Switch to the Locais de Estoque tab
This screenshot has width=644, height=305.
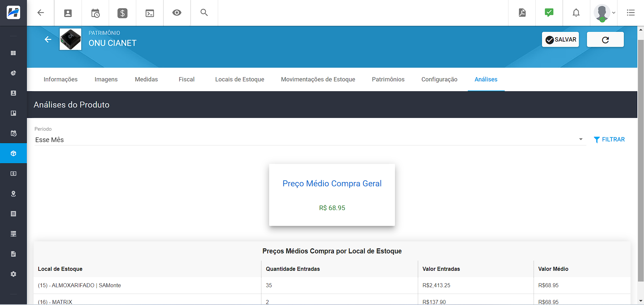pos(240,79)
